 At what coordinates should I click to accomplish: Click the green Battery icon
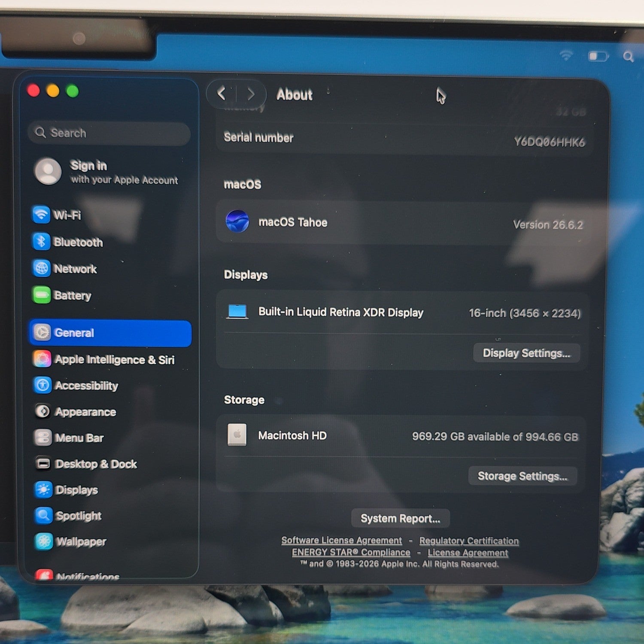pos(42,295)
